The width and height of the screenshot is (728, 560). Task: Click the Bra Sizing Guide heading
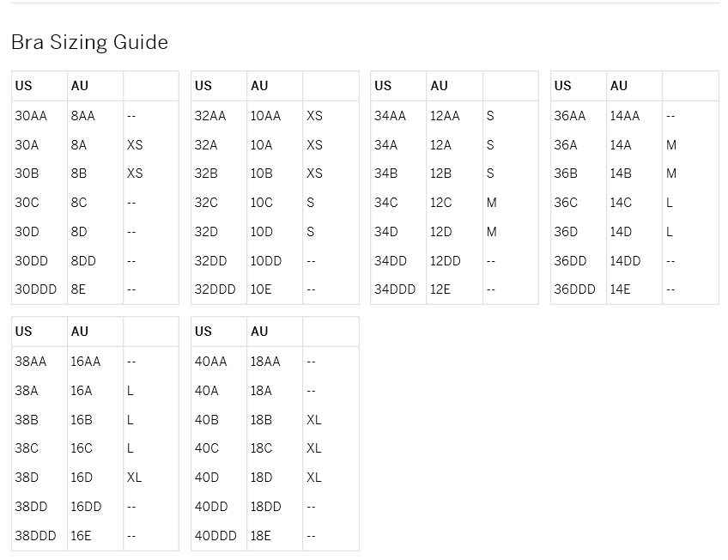coord(89,42)
